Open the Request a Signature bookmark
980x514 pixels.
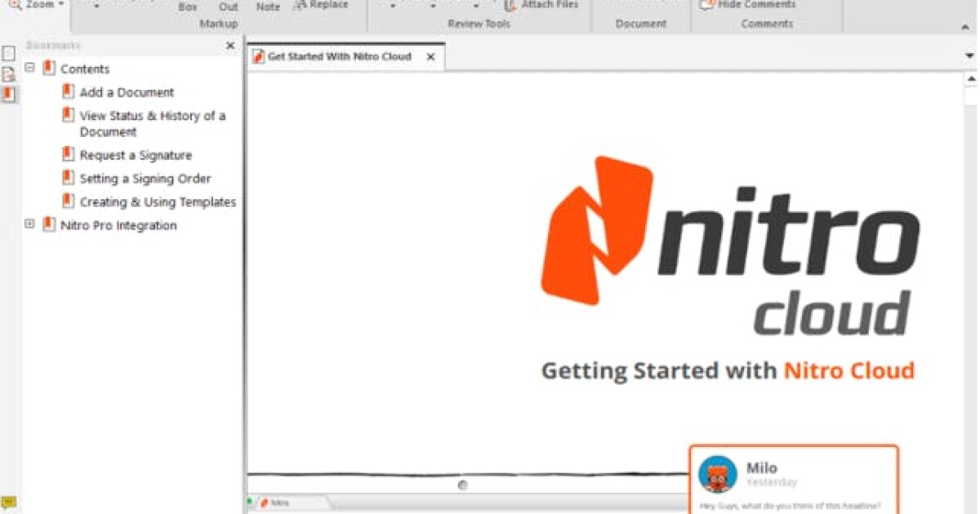136,155
